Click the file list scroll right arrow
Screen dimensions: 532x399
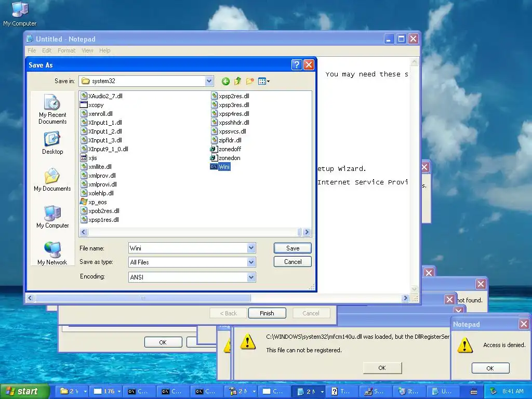307,232
